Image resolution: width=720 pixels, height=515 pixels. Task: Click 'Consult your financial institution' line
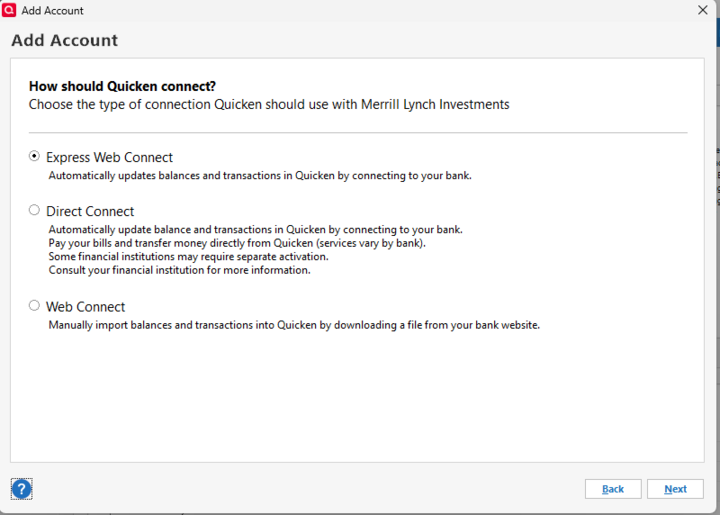[x=179, y=270]
